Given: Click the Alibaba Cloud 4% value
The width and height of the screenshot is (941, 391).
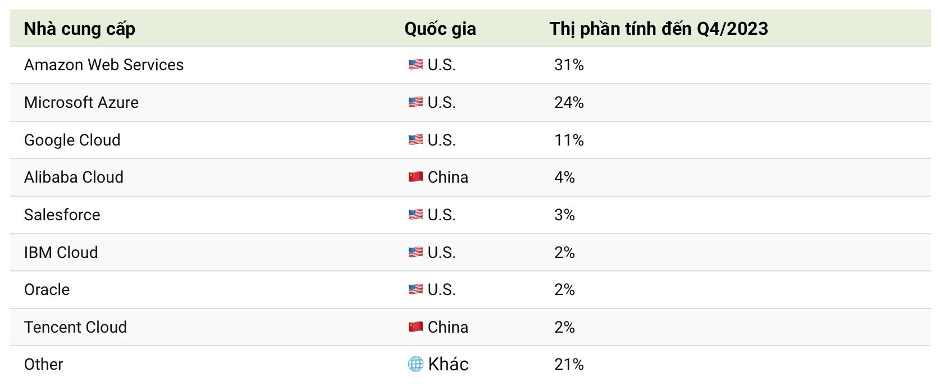Looking at the screenshot, I should (564, 178).
